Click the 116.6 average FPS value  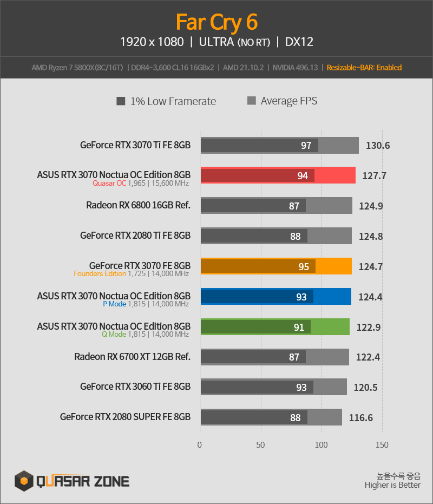pyautogui.click(x=361, y=418)
